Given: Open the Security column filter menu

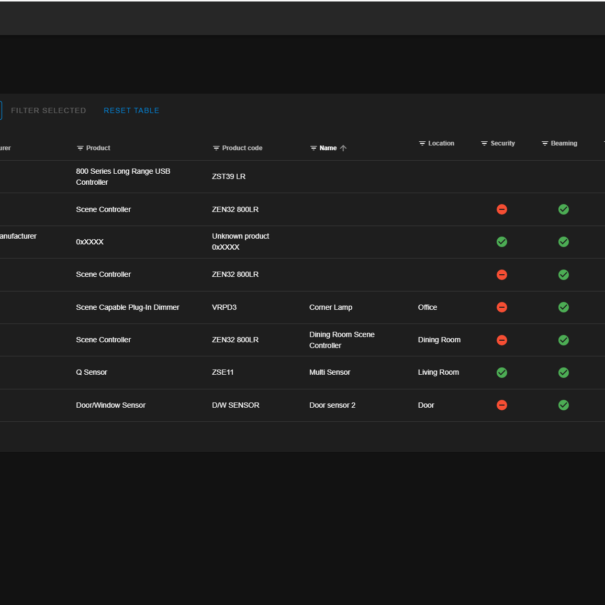Looking at the screenshot, I should [x=484, y=144].
